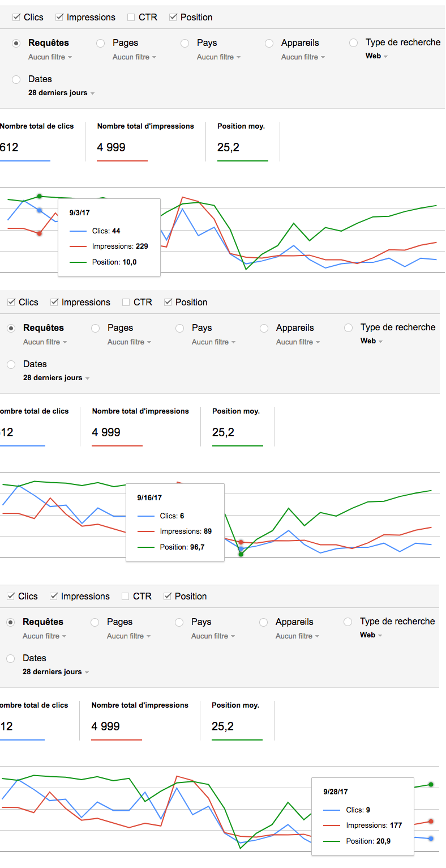
Task: Click the Impressions: 229 tooltip line
Action: click(109, 246)
